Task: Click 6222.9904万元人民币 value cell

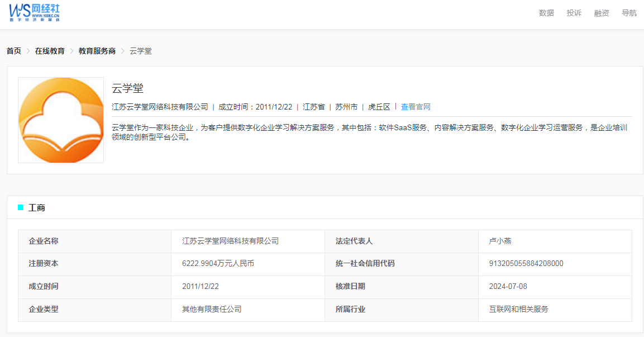Action: coord(248,264)
